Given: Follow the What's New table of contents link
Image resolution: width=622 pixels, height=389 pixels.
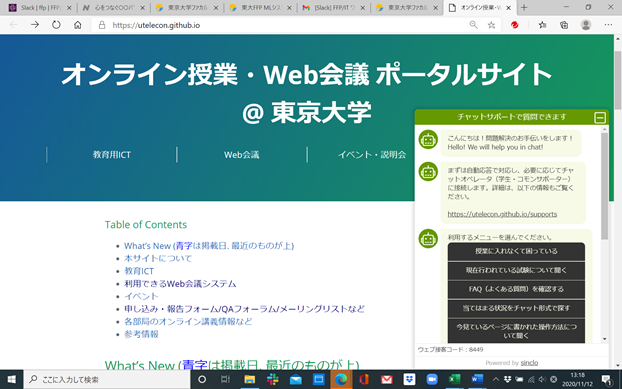Looking at the screenshot, I should [209, 246].
